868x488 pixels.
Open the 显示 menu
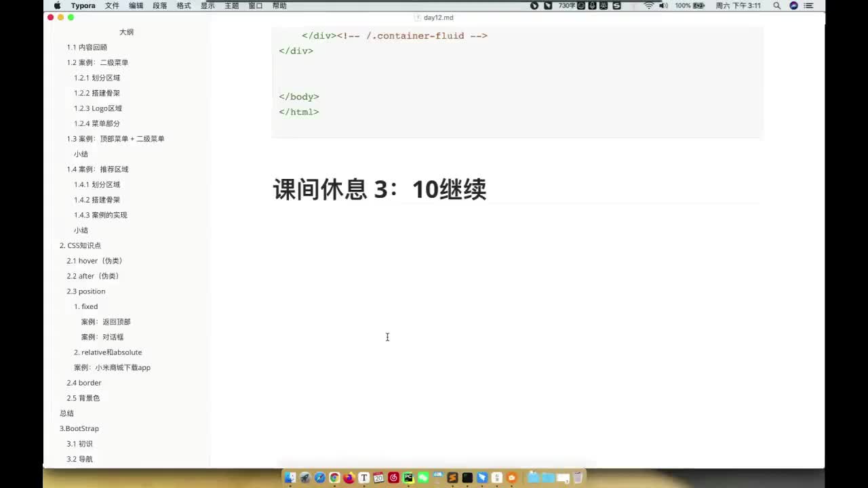[x=208, y=5]
